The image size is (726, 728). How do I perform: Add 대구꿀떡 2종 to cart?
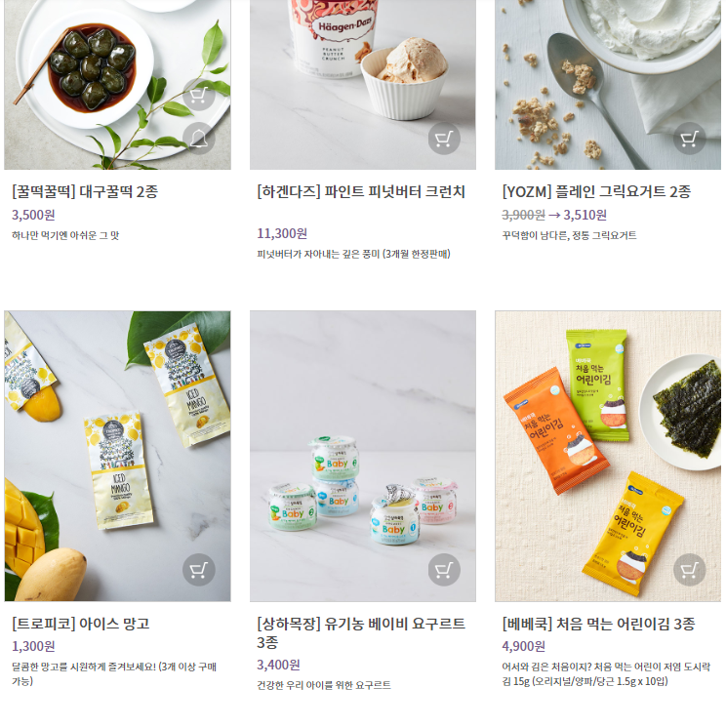pos(199,95)
